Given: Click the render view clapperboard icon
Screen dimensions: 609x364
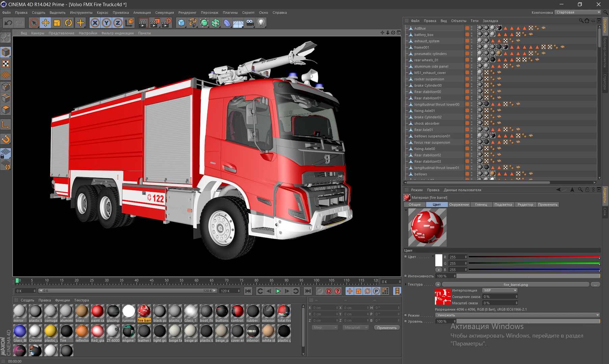Looking at the screenshot, I should point(143,23).
